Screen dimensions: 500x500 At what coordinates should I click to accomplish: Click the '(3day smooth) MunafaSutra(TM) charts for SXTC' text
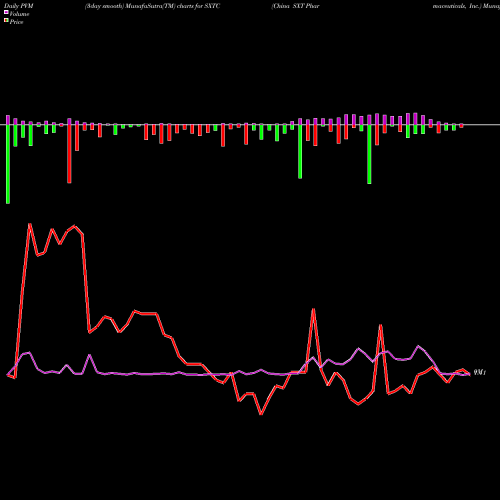tap(152, 6)
